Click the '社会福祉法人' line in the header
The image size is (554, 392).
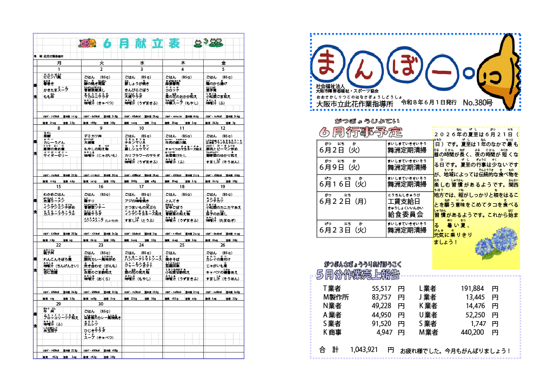[330, 87]
